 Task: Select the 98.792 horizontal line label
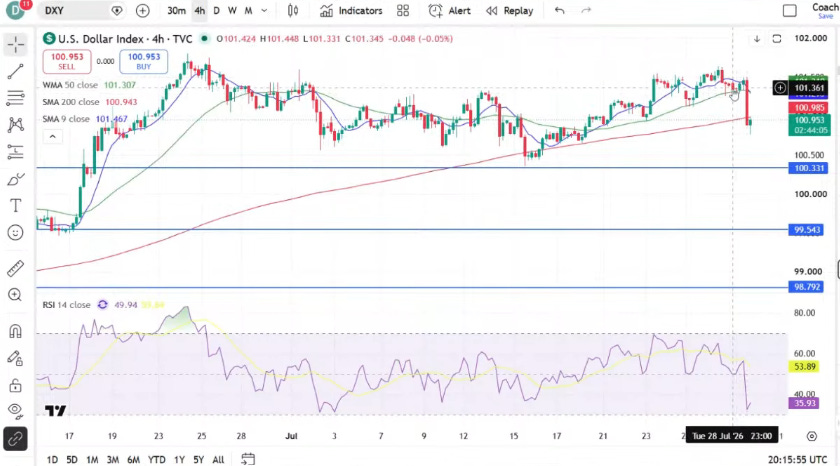coord(807,287)
